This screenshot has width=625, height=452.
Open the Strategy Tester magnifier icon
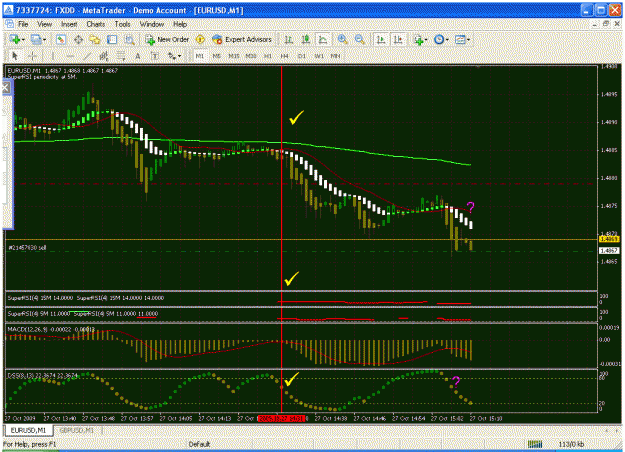(x=129, y=39)
